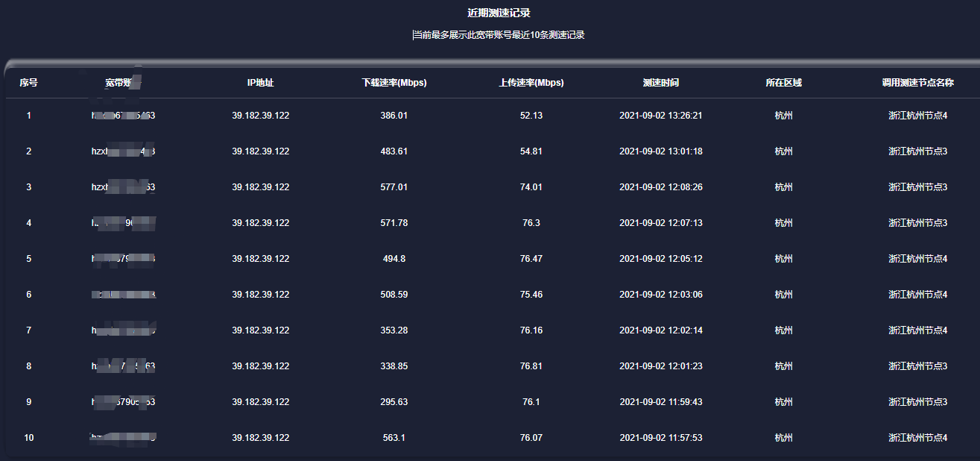Screen dimensions: 980x461
Task: Click 杭州 region in 295.63 row
Action: click(x=783, y=402)
